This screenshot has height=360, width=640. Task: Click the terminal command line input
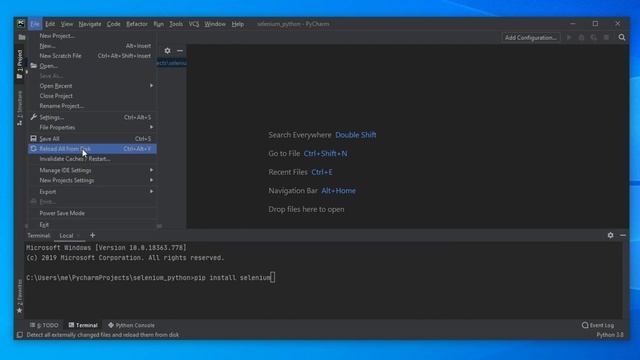pos(151,278)
